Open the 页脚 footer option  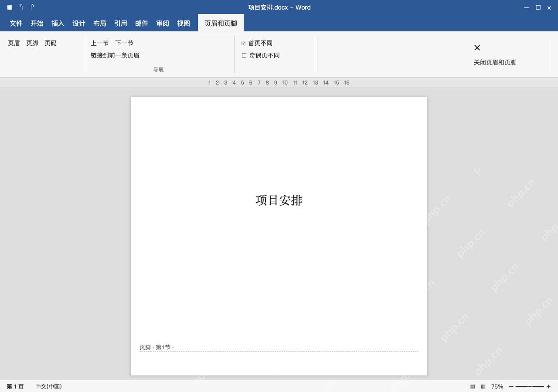(32, 43)
